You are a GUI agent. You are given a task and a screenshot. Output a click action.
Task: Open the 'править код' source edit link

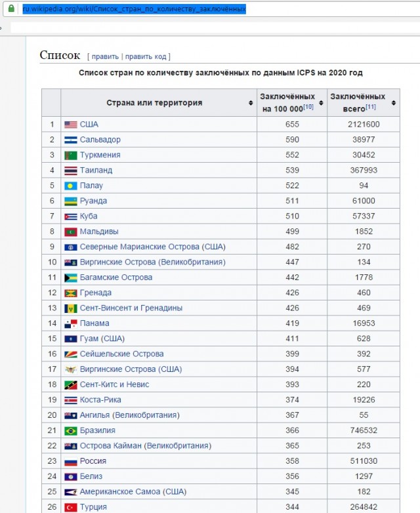(x=146, y=56)
